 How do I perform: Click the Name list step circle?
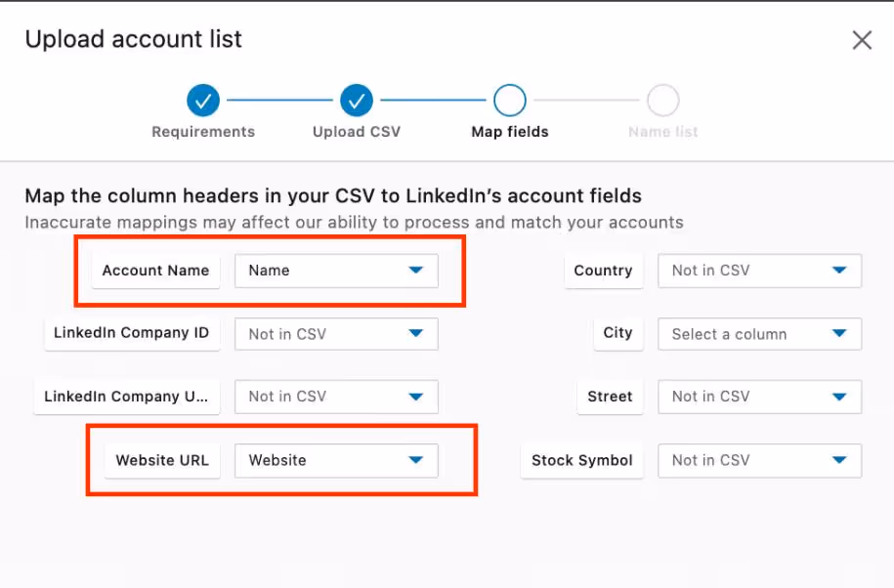click(x=662, y=101)
